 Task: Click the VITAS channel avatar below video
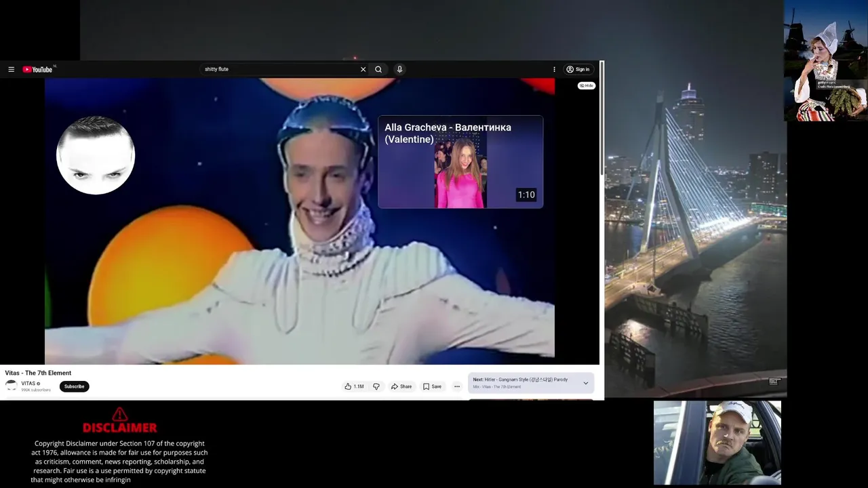[x=11, y=386]
